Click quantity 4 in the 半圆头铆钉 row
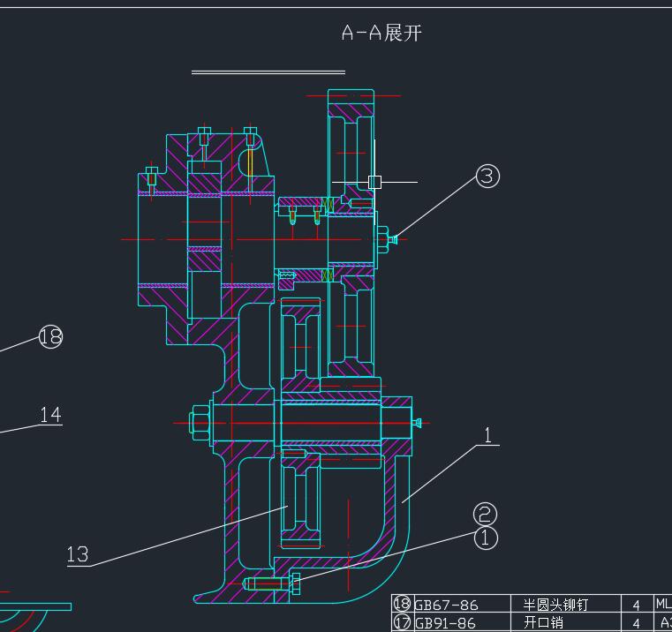 [x=636, y=606]
